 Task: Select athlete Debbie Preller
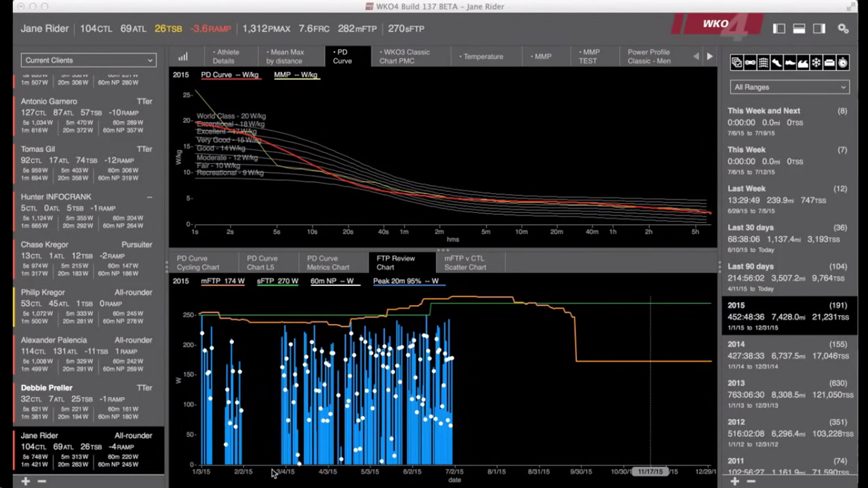[88, 402]
